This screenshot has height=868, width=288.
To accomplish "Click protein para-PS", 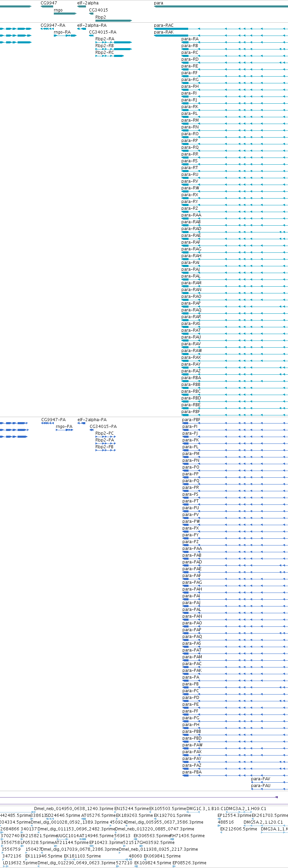I will click(x=191, y=494).
